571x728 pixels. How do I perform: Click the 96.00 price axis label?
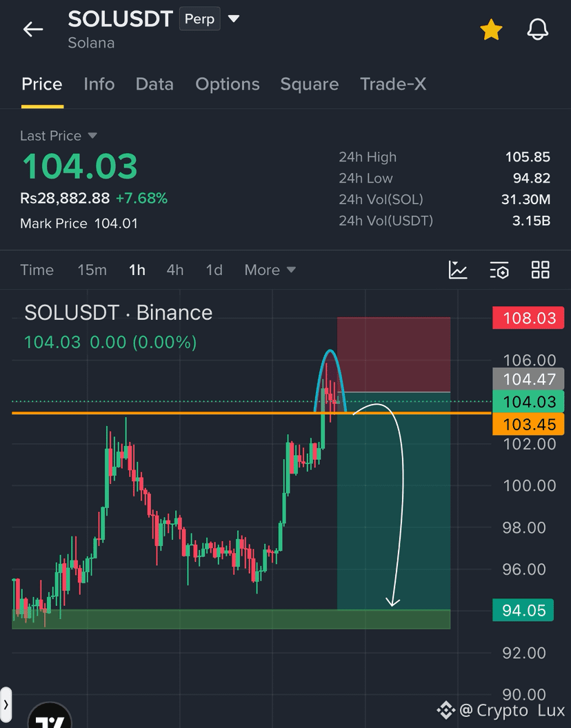tap(524, 569)
